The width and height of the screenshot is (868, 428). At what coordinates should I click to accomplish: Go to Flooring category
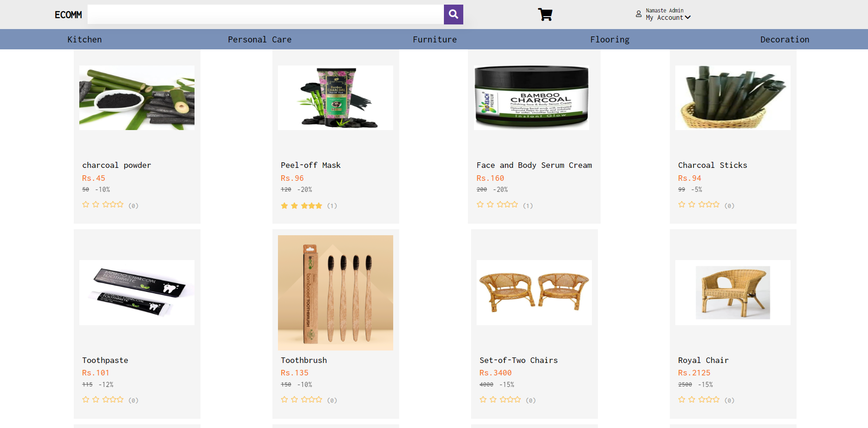tap(610, 40)
